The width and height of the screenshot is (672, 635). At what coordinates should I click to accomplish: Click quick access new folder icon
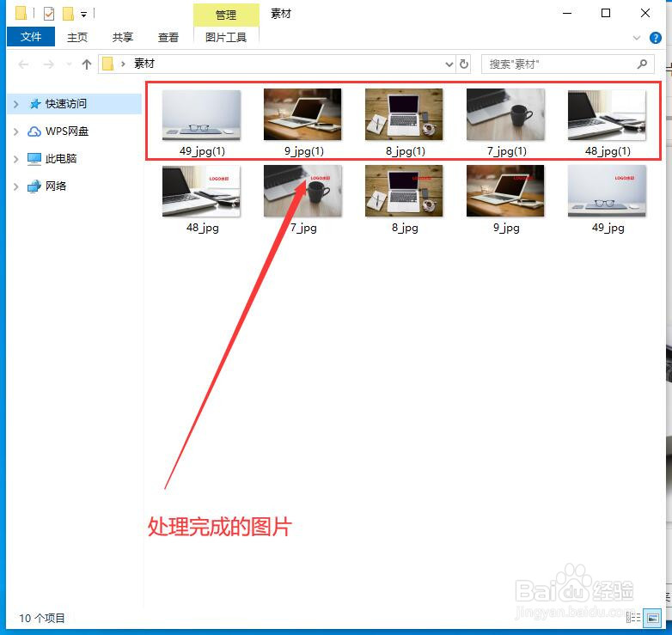[x=68, y=14]
